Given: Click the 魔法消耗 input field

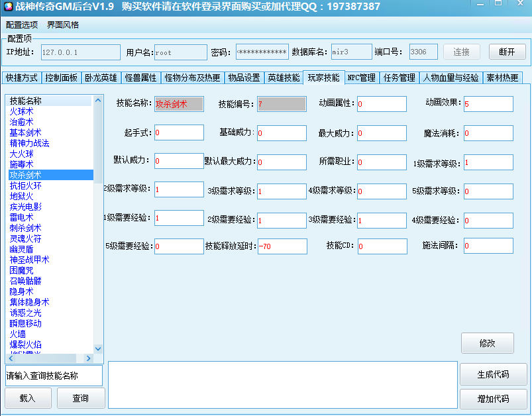Looking at the screenshot, I should point(488,133).
